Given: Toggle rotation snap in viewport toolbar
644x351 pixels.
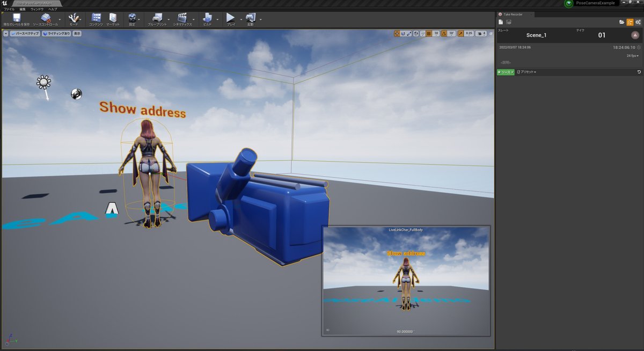Looking at the screenshot, I should 443,33.
